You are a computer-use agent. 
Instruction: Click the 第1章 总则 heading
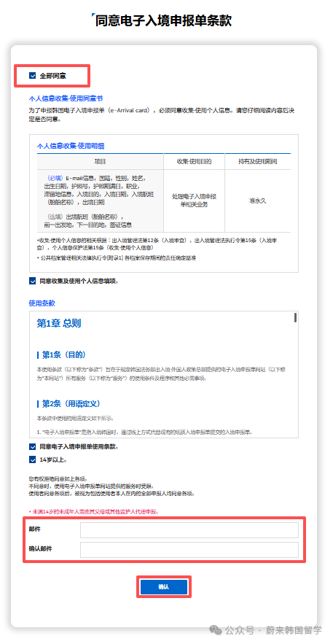point(59,324)
